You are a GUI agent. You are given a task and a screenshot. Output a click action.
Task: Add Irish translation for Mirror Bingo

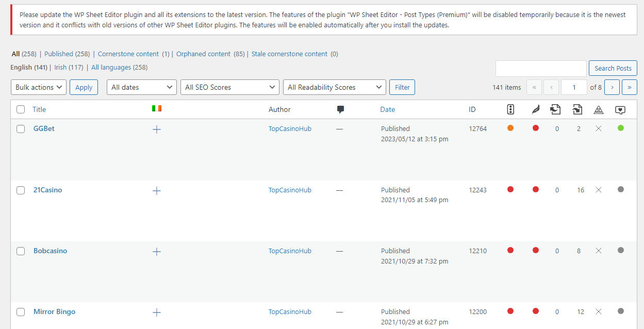157,312
